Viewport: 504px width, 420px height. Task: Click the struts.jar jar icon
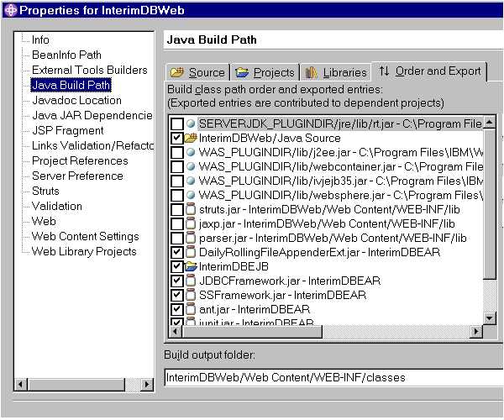191,209
